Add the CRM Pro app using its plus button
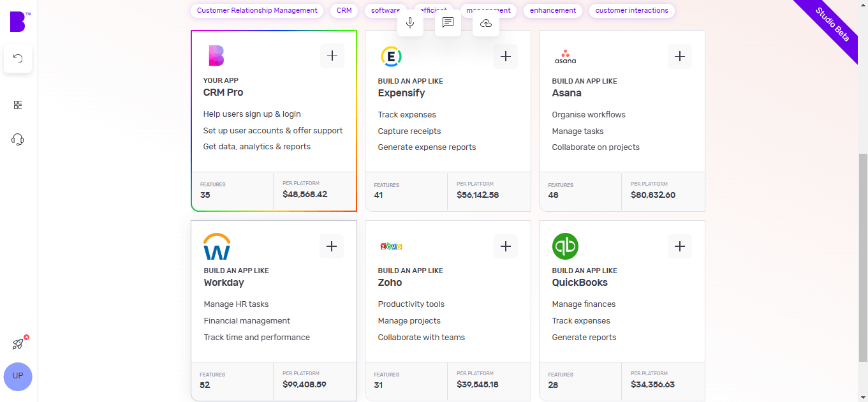The height and width of the screenshot is (402, 868). [x=332, y=56]
